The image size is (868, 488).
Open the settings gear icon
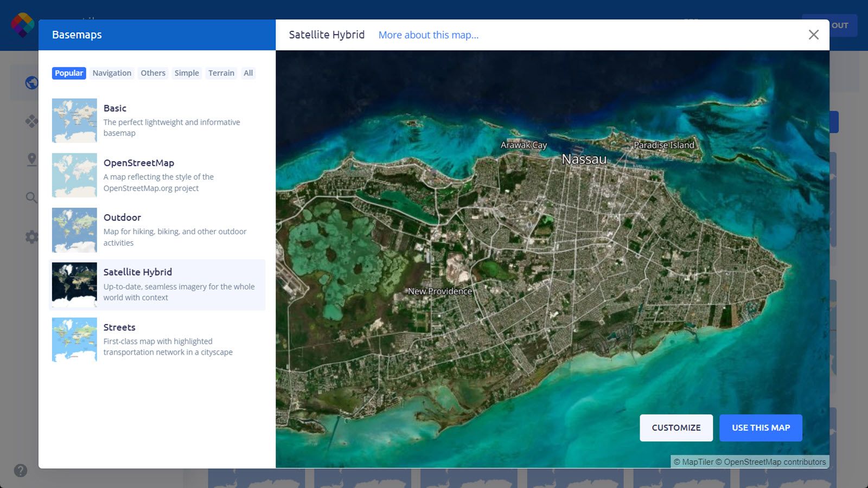pyautogui.click(x=31, y=237)
